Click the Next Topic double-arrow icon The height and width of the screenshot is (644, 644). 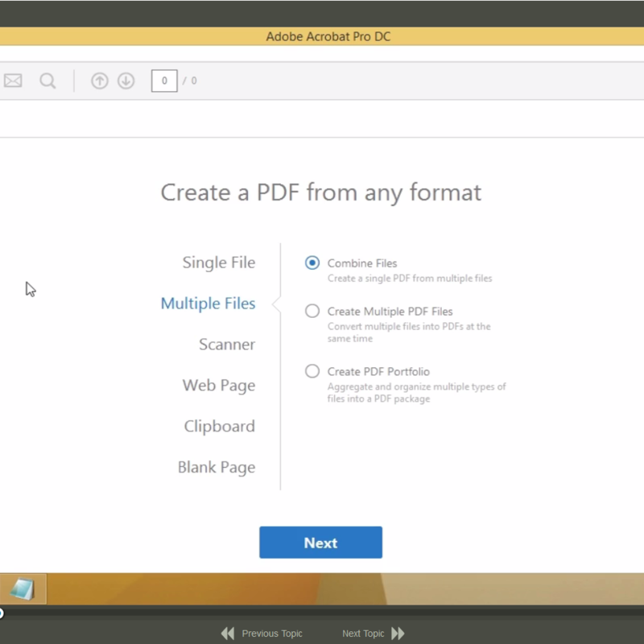point(398,634)
